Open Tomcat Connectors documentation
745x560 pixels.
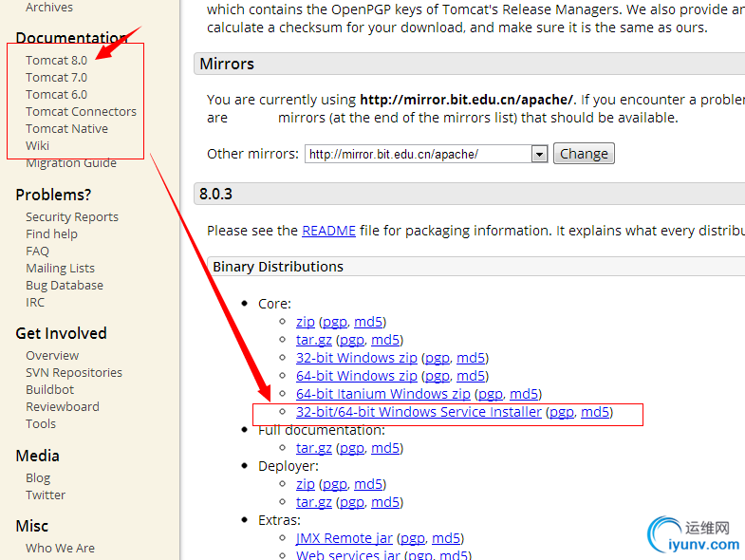click(x=82, y=112)
